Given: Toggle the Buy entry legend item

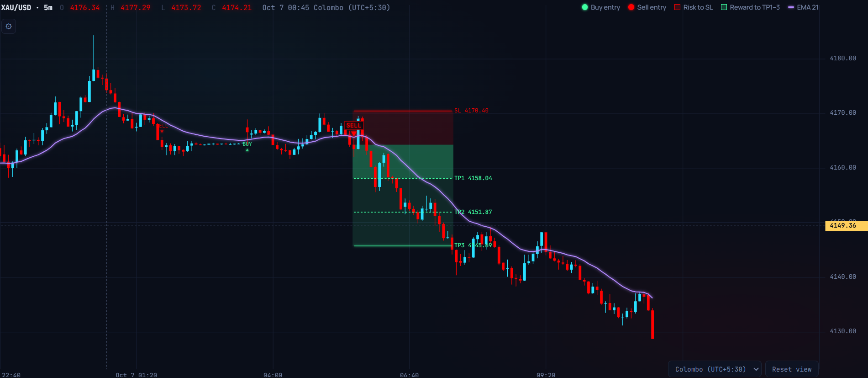Looking at the screenshot, I should pos(601,7).
